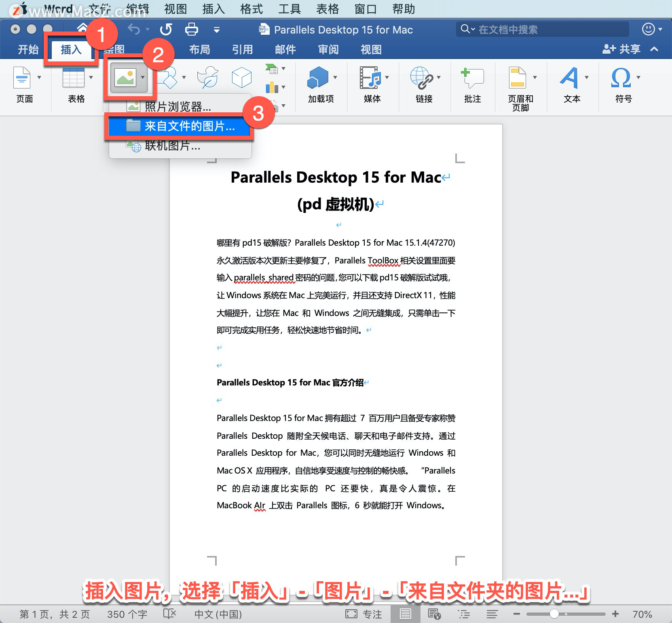Click the smiley feedback icon
The width and height of the screenshot is (672, 623).
click(x=649, y=29)
